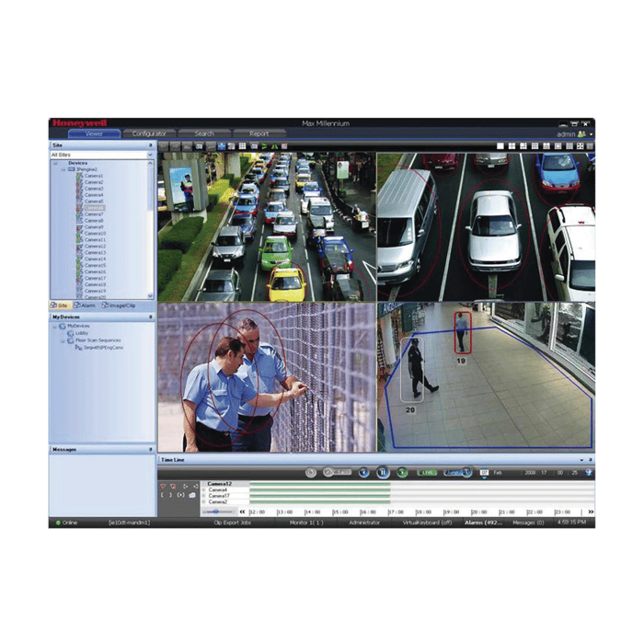
Task: Open the admin user dropdown arrow
Action: (591, 134)
